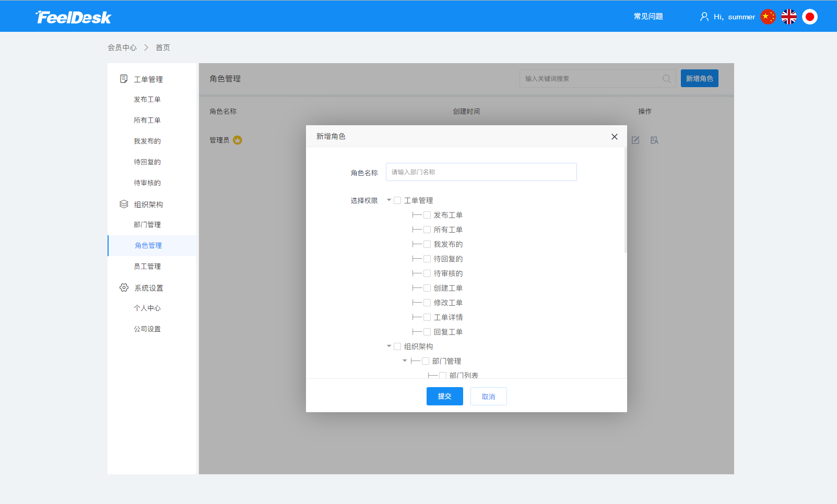
Task: Click 会员中心 breadcrumb link
Action: [122, 47]
